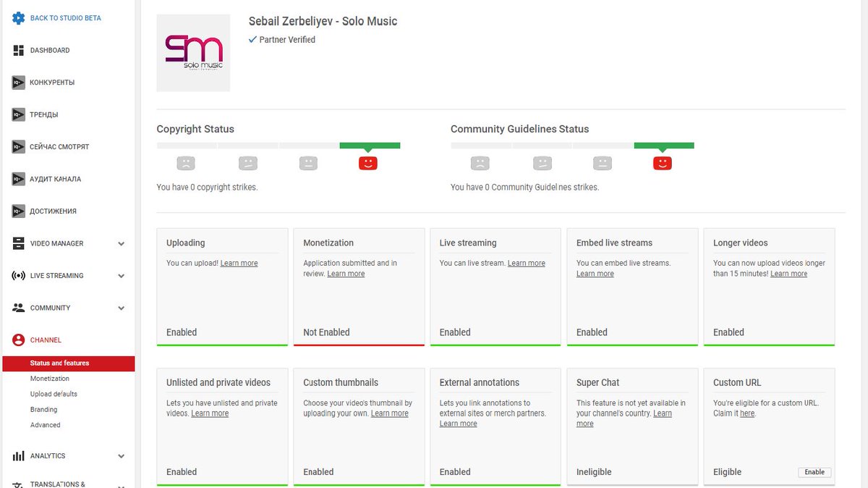This screenshot has width=868, height=488.
Task: Open the Тренды menu item
Action: coord(44,114)
